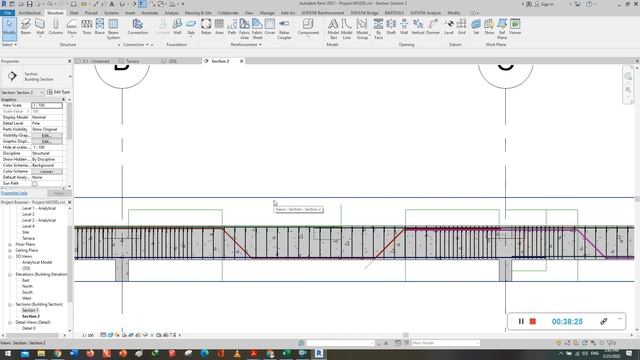Collapse the Elevations (Building Elevation) node
Viewport: 640px width, 360px height.
[10, 275]
